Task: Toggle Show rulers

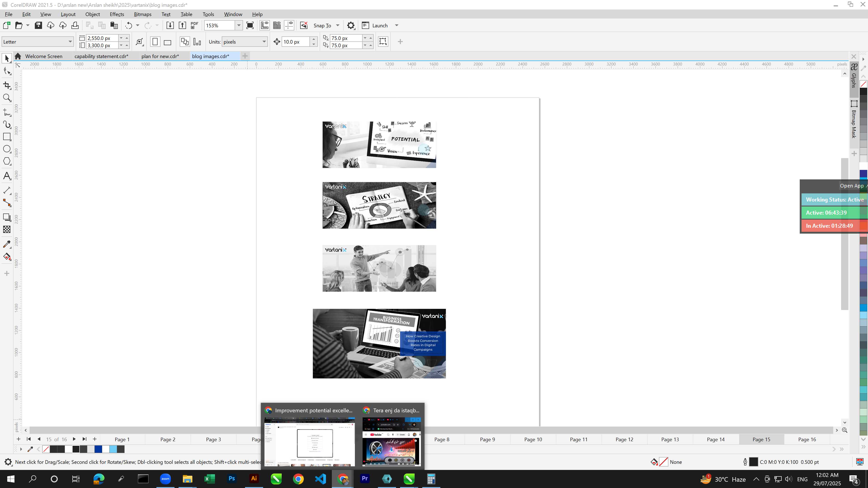Action: click(x=265, y=25)
